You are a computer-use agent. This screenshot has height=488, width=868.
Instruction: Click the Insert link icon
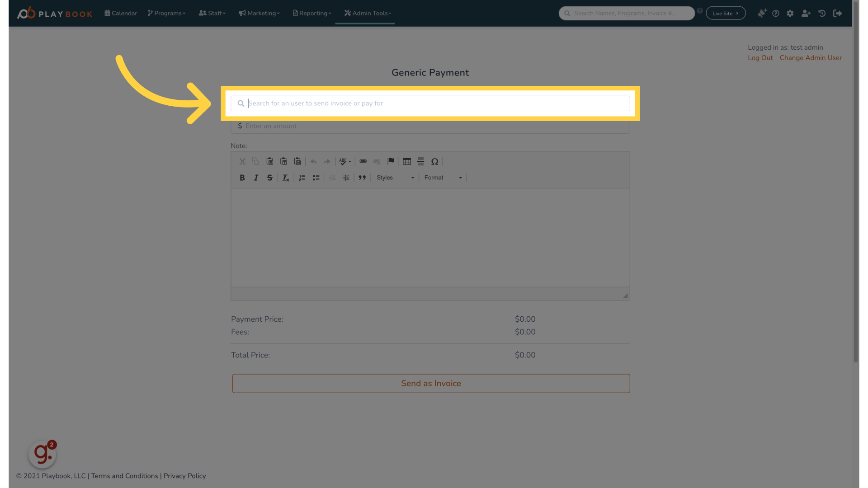point(363,161)
